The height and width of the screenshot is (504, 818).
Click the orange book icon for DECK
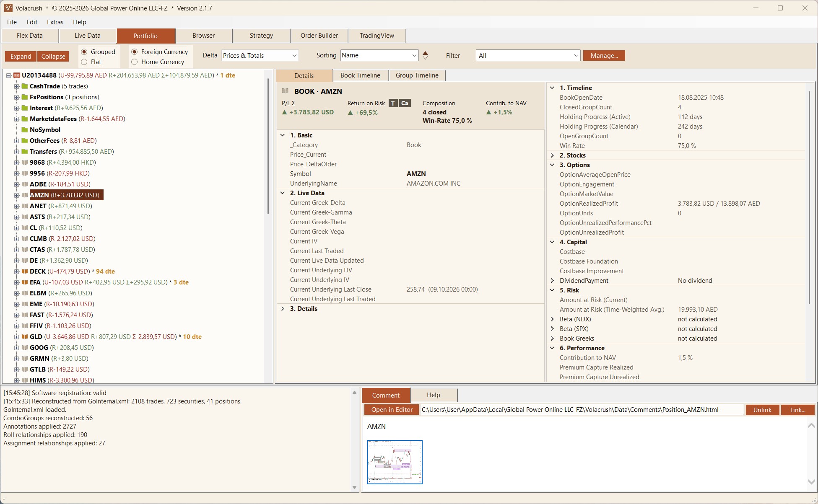click(25, 271)
